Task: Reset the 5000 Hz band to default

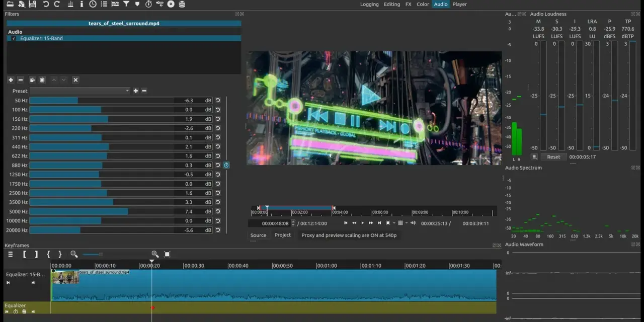Action: click(218, 211)
